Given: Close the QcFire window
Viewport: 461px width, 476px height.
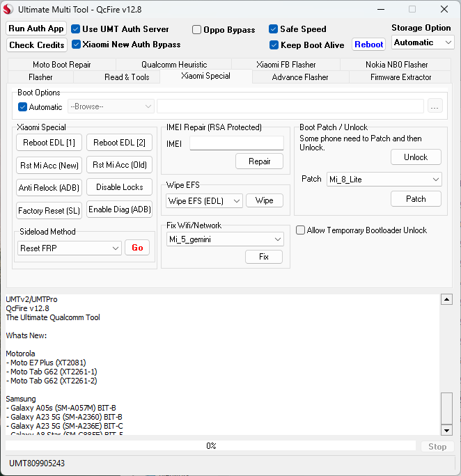Looking at the screenshot, I should 444,9.
